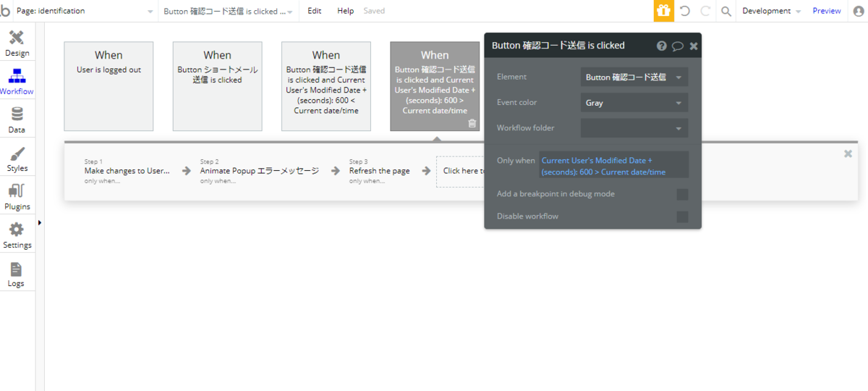Open Step 3 Refresh the page action

click(379, 171)
